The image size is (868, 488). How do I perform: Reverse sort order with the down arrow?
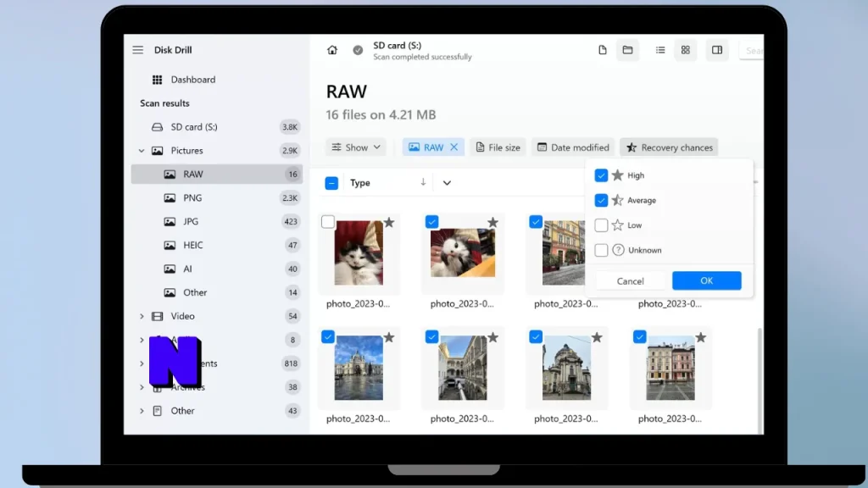[x=423, y=182]
